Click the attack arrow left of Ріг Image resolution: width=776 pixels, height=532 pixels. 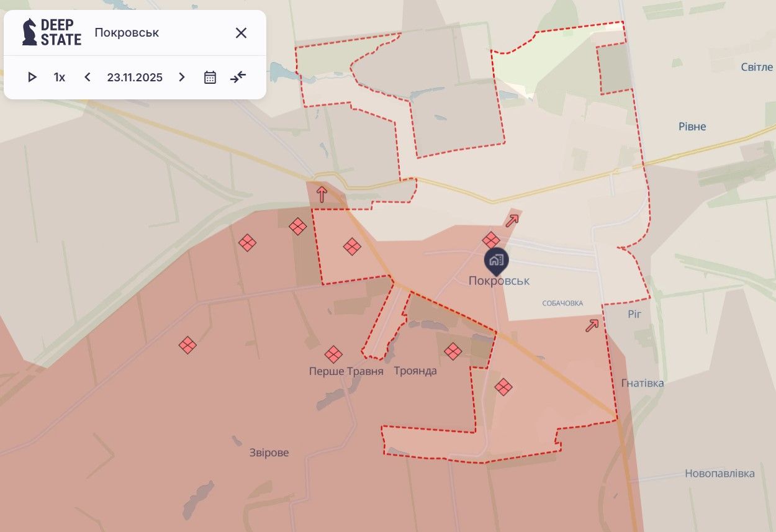592,325
